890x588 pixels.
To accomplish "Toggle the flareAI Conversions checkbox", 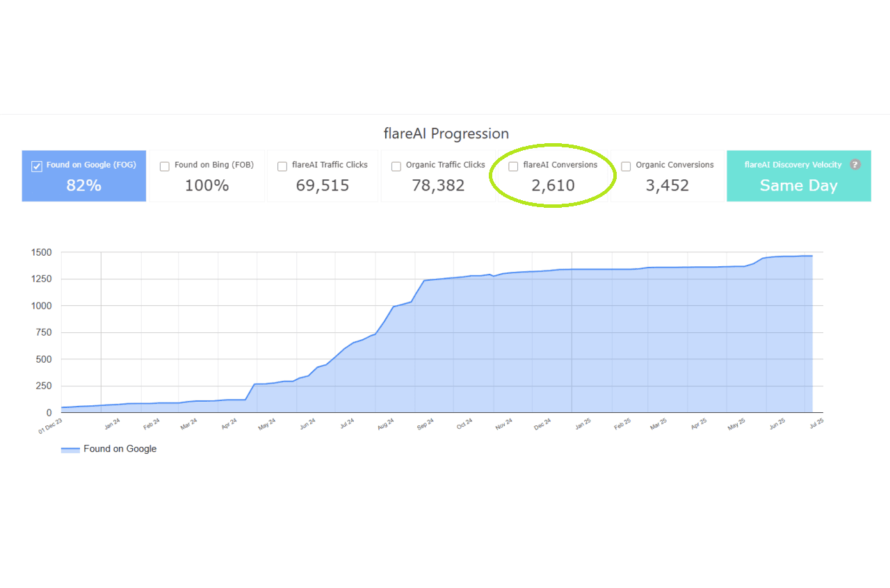I will click(513, 166).
